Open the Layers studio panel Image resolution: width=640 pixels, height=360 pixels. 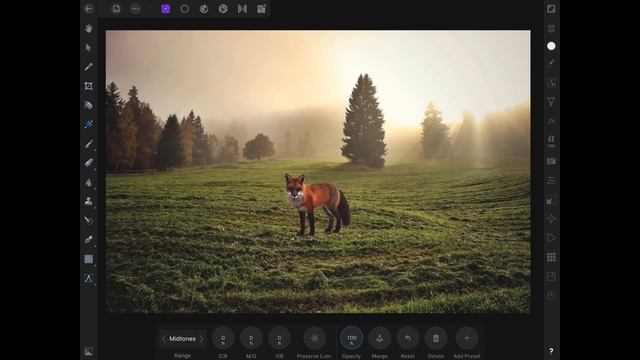pos(551,28)
